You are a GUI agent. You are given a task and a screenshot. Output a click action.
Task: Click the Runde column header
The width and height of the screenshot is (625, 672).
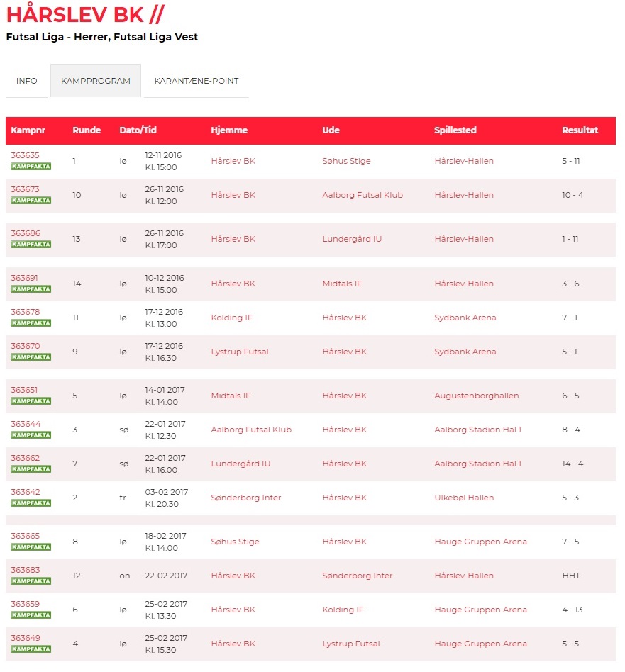[x=87, y=130]
